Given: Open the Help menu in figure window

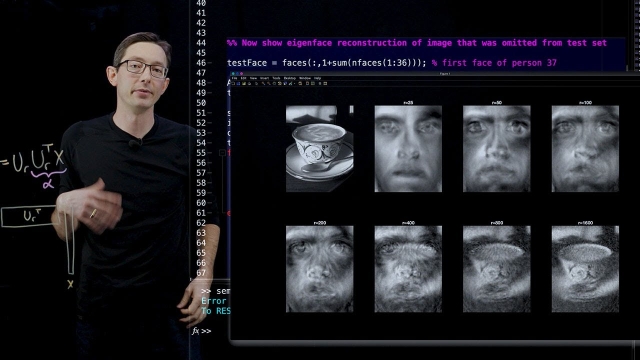Looking at the screenshot, I should point(318,78).
